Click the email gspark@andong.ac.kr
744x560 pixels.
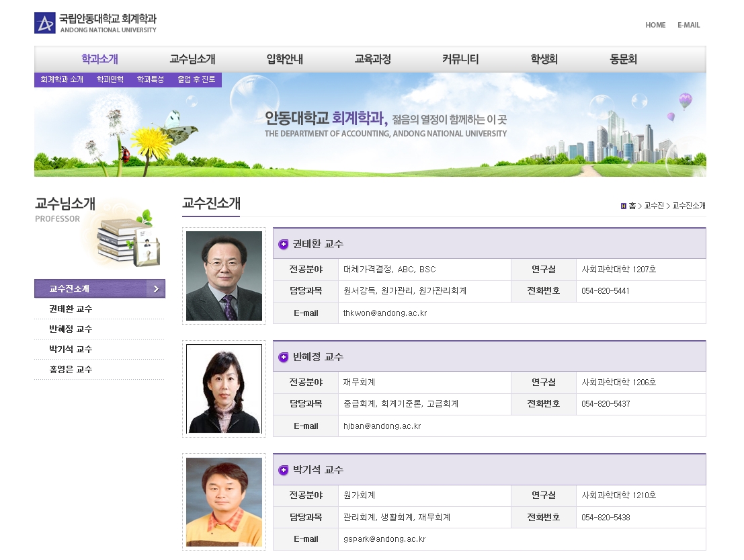coord(384,539)
